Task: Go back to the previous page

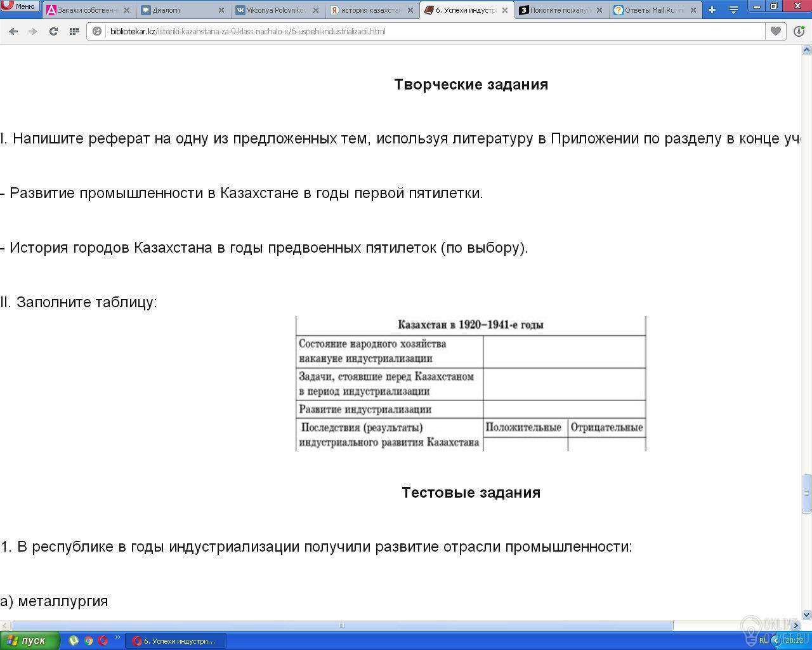Action: pos(13,31)
